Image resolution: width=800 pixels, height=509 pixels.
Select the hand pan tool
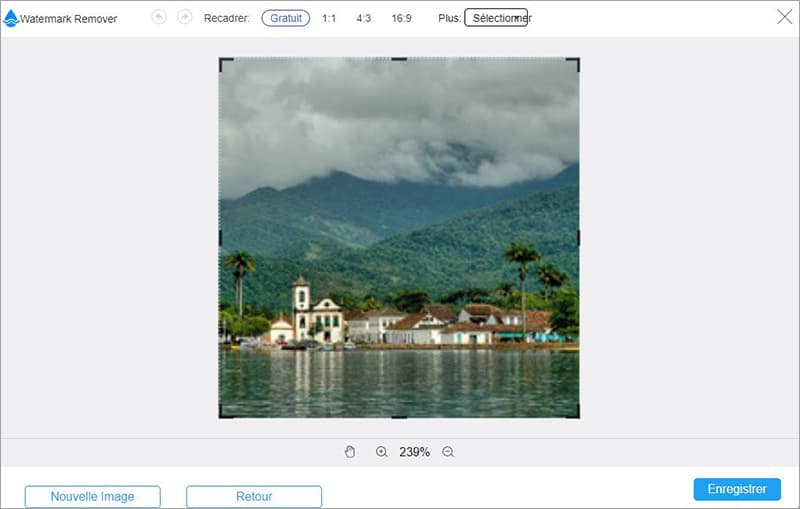(349, 452)
